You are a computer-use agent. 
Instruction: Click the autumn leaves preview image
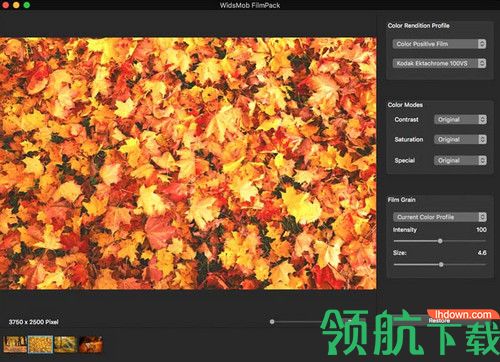pyautogui.click(x=188, y=163)
